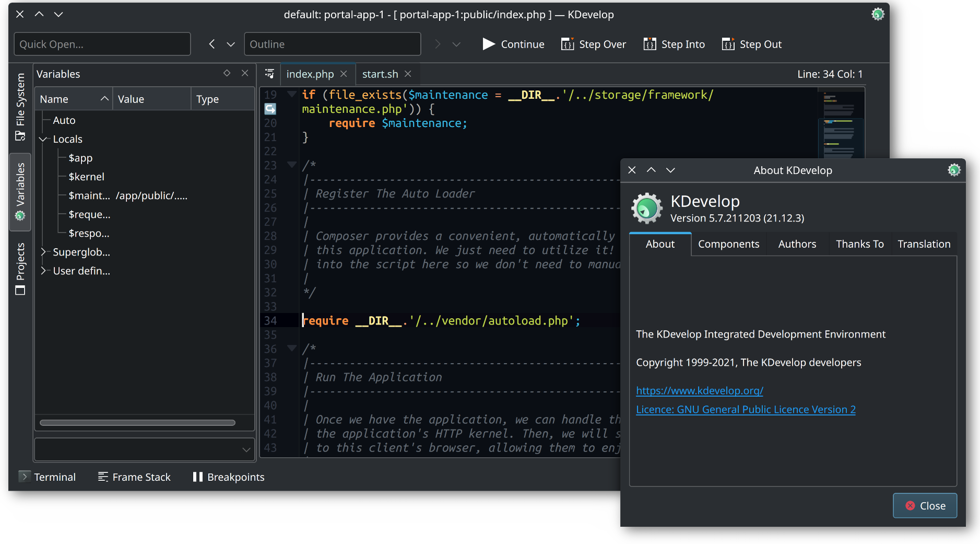Open Authors tab in About KDevelop
The width and height of the screenshot is (980, 544).
click(797, 244)
